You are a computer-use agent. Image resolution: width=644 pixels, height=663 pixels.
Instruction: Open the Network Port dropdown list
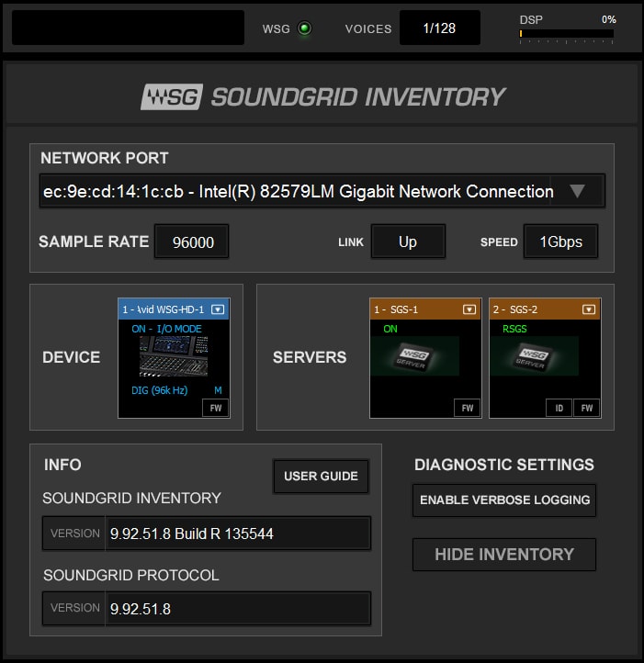pos(577,191)
